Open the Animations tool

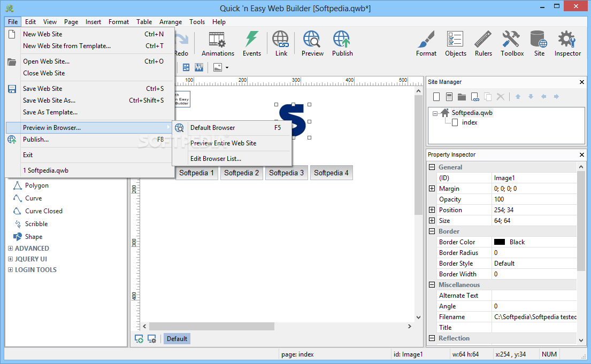218,44
